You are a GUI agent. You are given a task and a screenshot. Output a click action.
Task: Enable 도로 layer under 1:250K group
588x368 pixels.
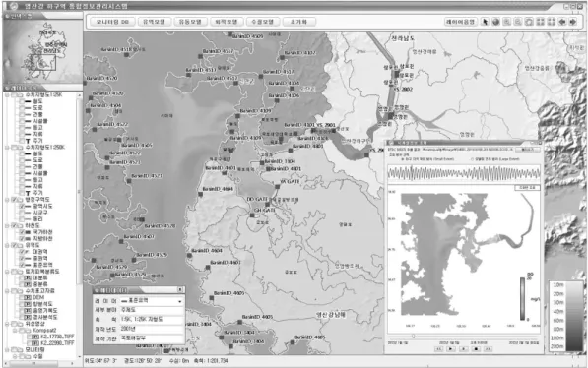click(x=22, y=160)
